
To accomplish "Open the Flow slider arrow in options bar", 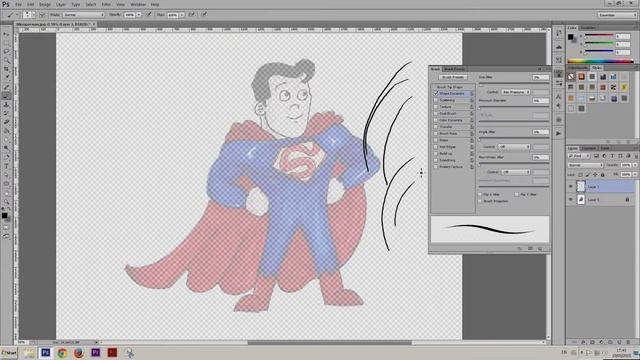I will 182,15.
